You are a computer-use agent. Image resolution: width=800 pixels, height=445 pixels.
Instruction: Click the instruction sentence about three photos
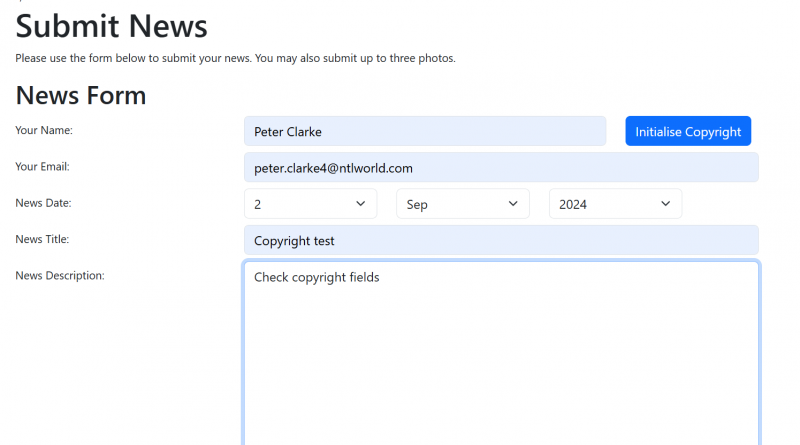pyautogui.click(x=235, y=58)
